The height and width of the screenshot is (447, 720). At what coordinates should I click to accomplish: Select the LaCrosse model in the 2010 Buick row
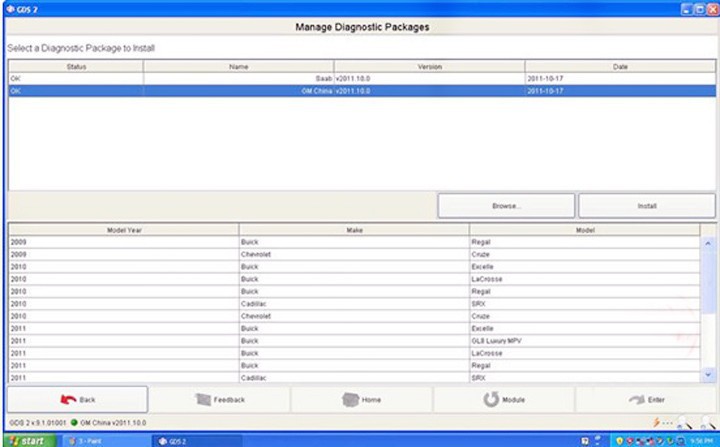click(585, 279)
